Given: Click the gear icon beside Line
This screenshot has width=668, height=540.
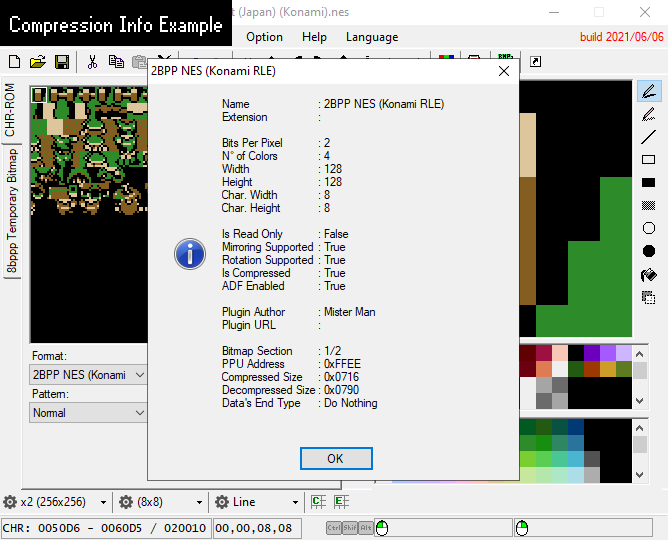Looking at the screenshot, I should (222, 502).
